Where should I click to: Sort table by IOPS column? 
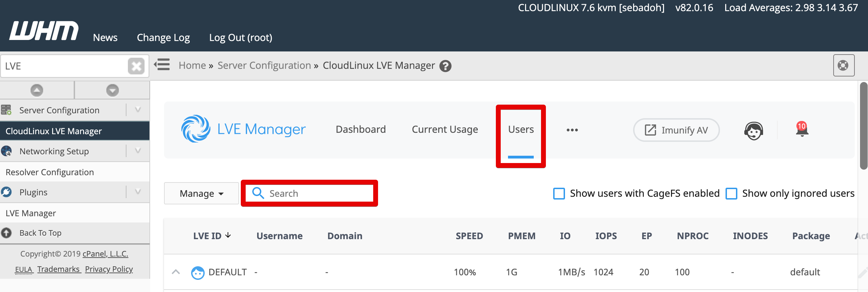click(x=606, y=236)
